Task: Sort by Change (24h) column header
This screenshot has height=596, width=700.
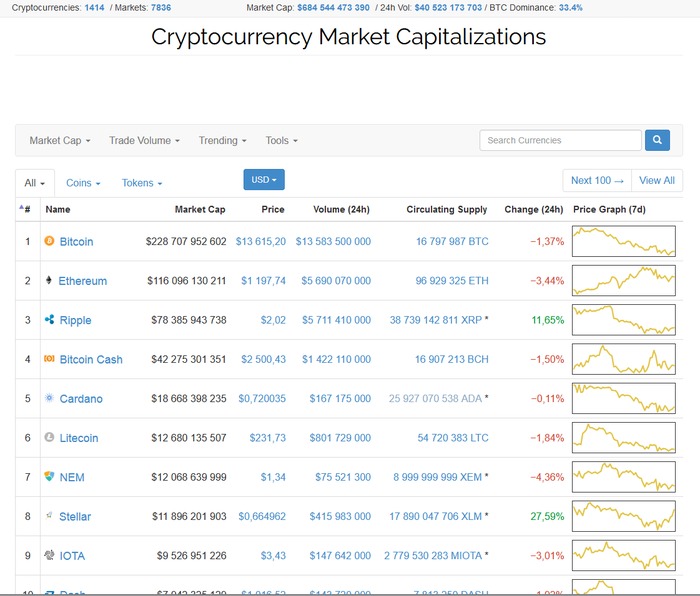Action: (533, 209)
